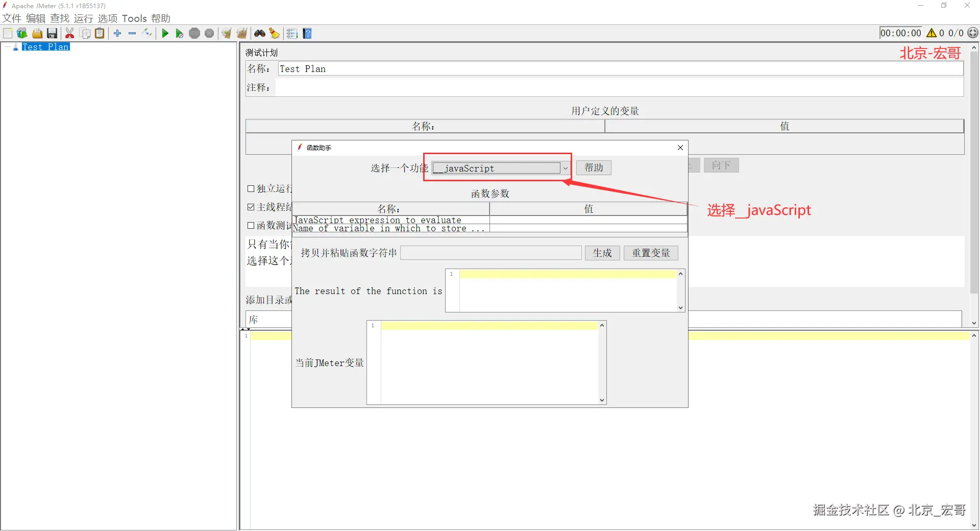Screen dimensions: 980x531
Task: Open the 文件 menu
Action: pyautogui.click(x=12, y=18)
